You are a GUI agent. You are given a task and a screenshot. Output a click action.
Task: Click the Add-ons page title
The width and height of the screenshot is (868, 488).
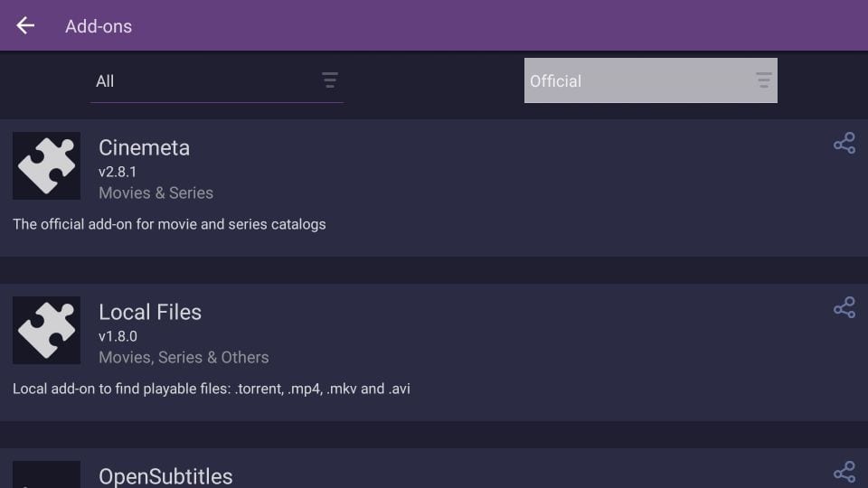pyautogui.click(x=99, y=26)
